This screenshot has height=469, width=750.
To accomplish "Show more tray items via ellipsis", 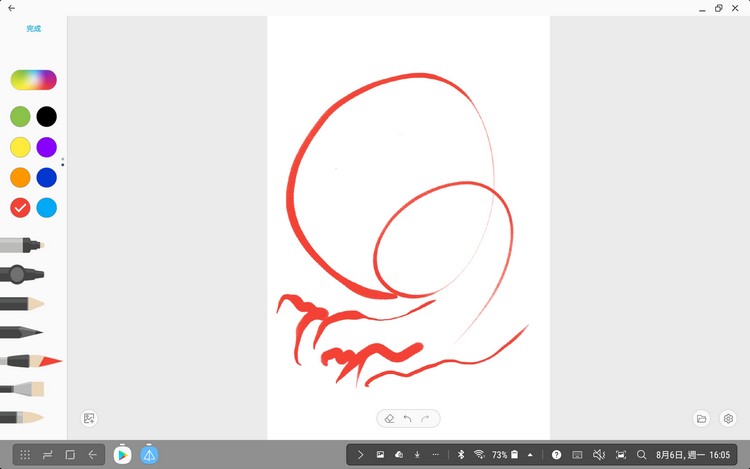I will point(435,455).
